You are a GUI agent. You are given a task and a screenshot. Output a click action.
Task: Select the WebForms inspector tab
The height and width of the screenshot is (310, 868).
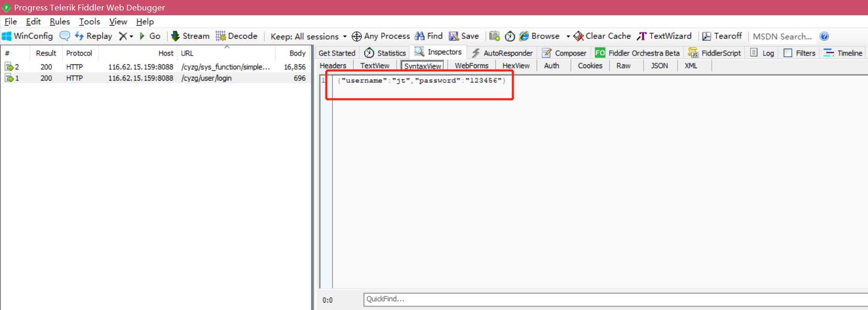coord(472,65)
